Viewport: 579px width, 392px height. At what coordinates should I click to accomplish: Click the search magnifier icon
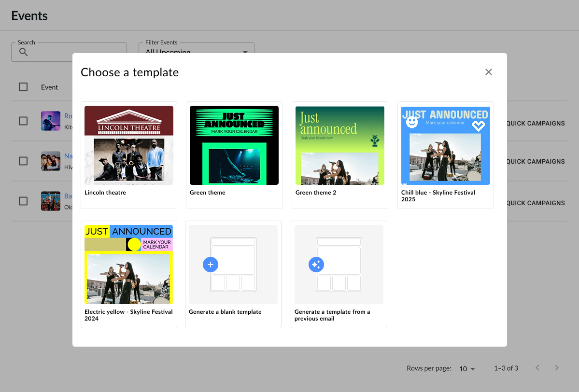pyautogui.click(x=23, y=52)
